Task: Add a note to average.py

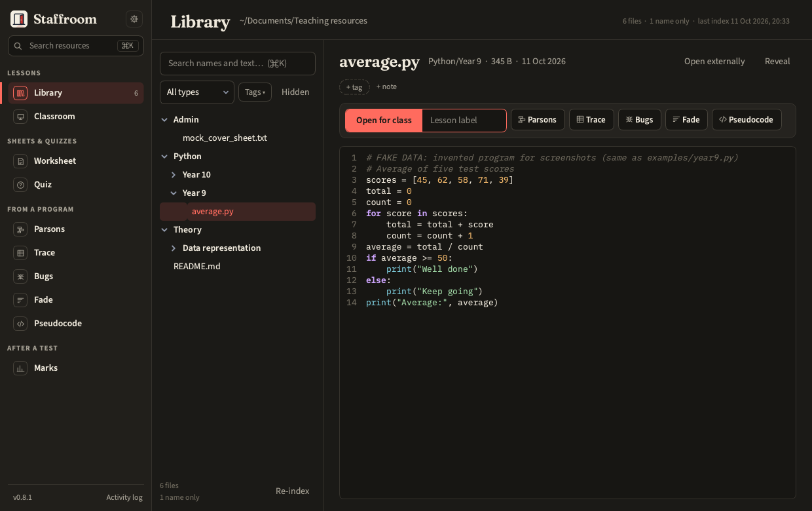Action: 386,86
